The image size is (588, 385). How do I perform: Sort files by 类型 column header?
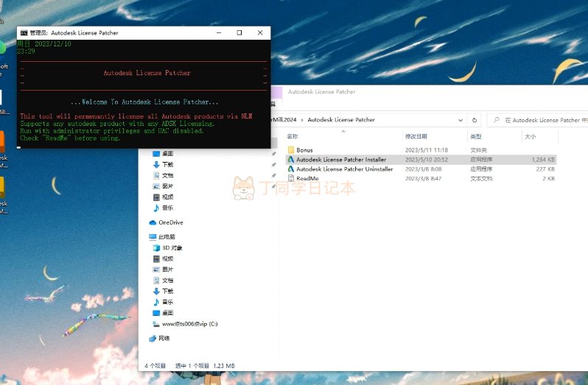click(476, 136)
